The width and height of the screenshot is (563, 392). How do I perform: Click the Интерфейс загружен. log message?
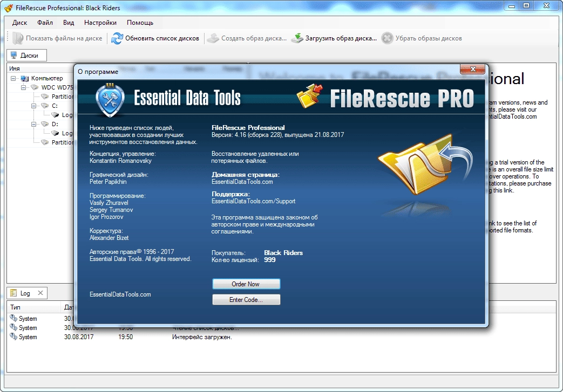pyautogui.click(x=202, y=337)
